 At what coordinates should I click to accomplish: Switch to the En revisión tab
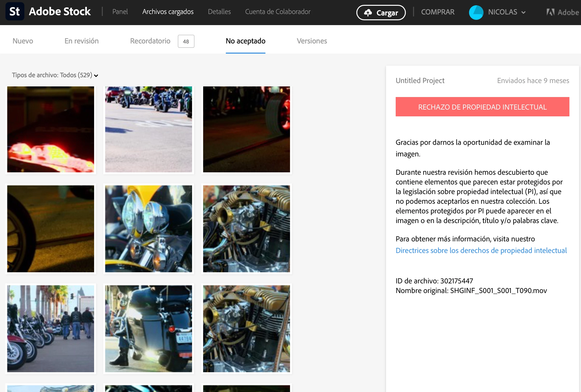(82, 41)
